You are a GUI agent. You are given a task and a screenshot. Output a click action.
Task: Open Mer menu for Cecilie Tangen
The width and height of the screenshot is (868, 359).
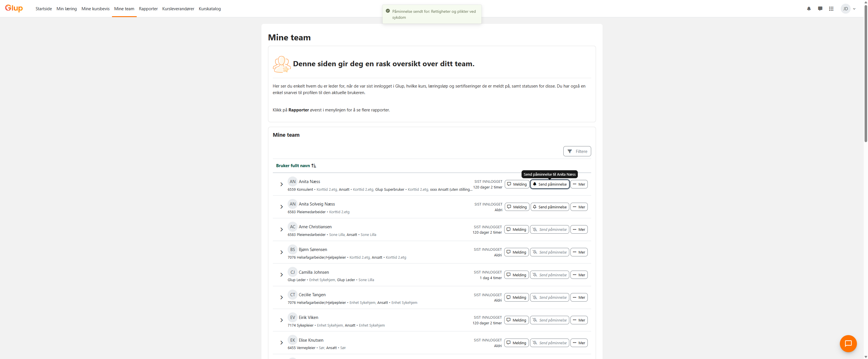579,298
